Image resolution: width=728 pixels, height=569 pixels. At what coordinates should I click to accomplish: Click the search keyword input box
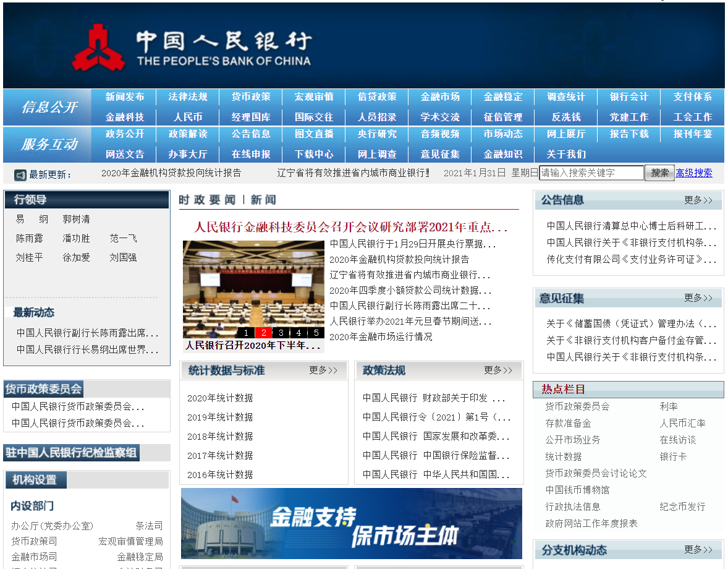[x=590, y=173]
